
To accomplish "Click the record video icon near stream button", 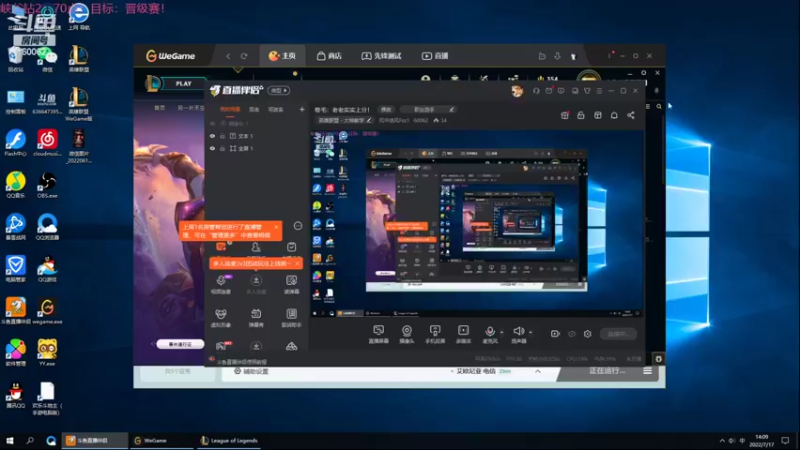I will 555,334.
